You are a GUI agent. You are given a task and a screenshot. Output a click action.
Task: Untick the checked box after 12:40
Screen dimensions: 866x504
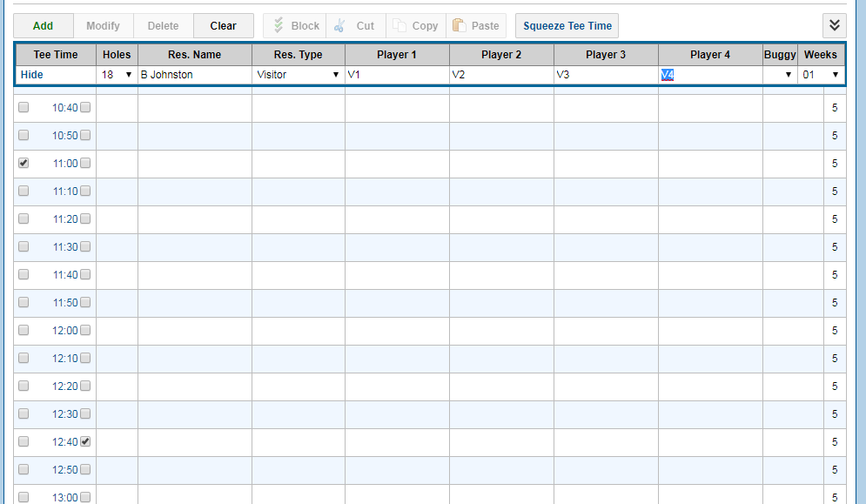(x=85, y=441)
